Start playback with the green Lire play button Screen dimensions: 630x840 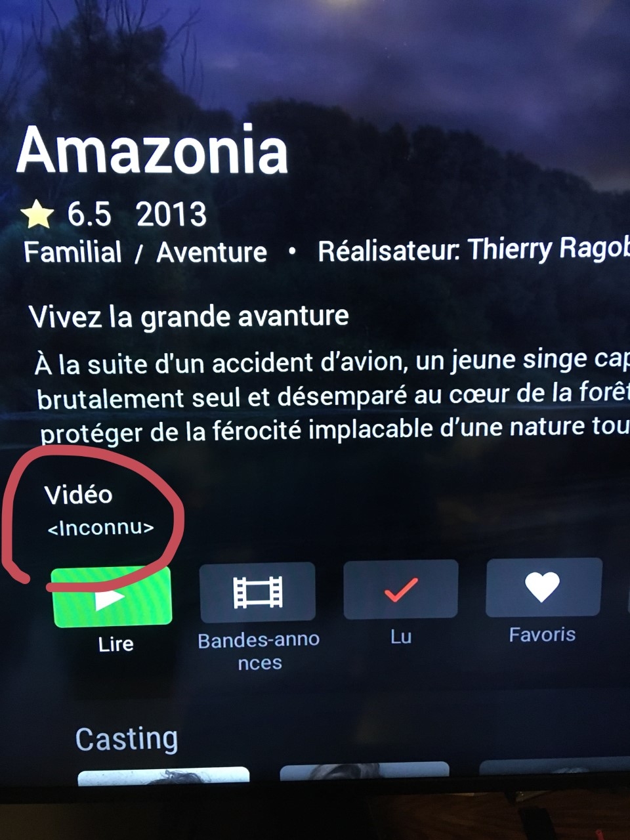[x=112, y=597]
